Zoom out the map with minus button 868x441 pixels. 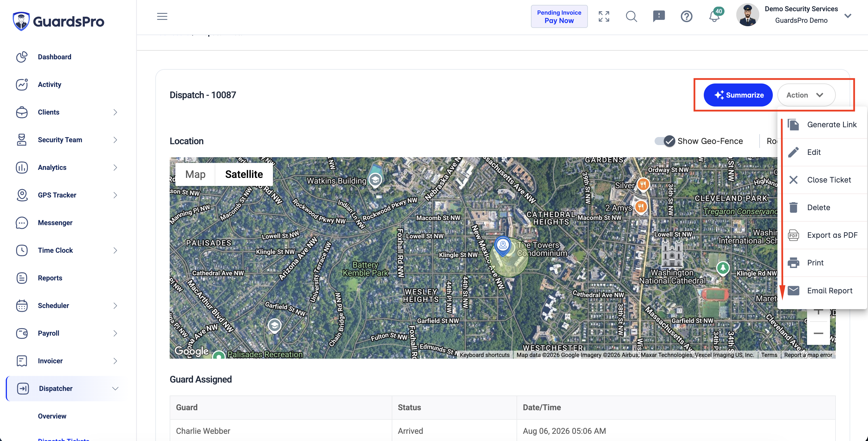[x=818, y=333]
